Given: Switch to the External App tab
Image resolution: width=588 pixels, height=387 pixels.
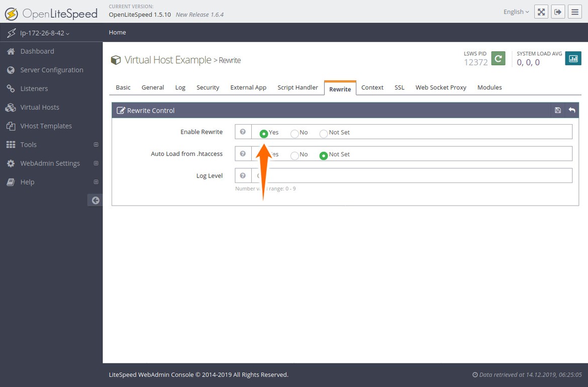Looking at the screenshot, I should (x=248, y=87).
